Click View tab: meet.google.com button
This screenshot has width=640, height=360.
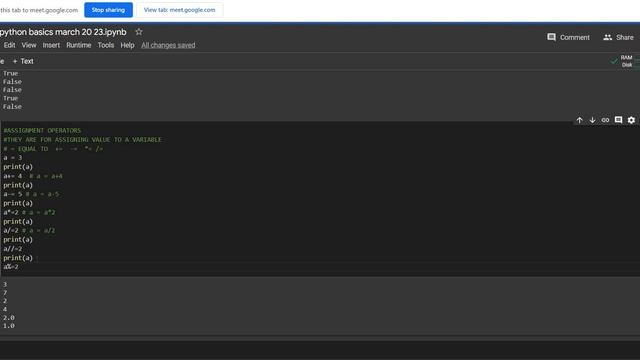point(180,10)
